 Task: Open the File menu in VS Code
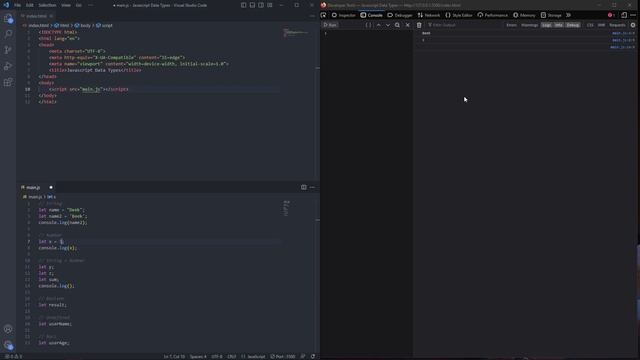pos(18,5)
